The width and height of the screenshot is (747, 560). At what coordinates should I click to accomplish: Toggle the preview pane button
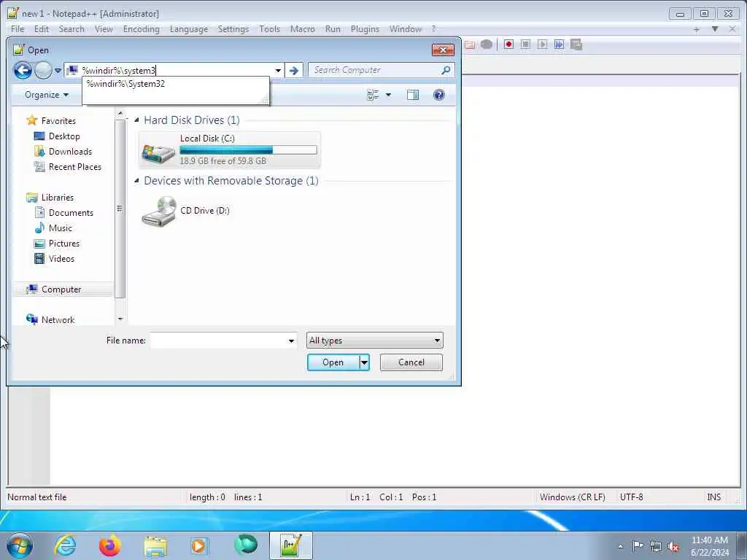point(413,95)
